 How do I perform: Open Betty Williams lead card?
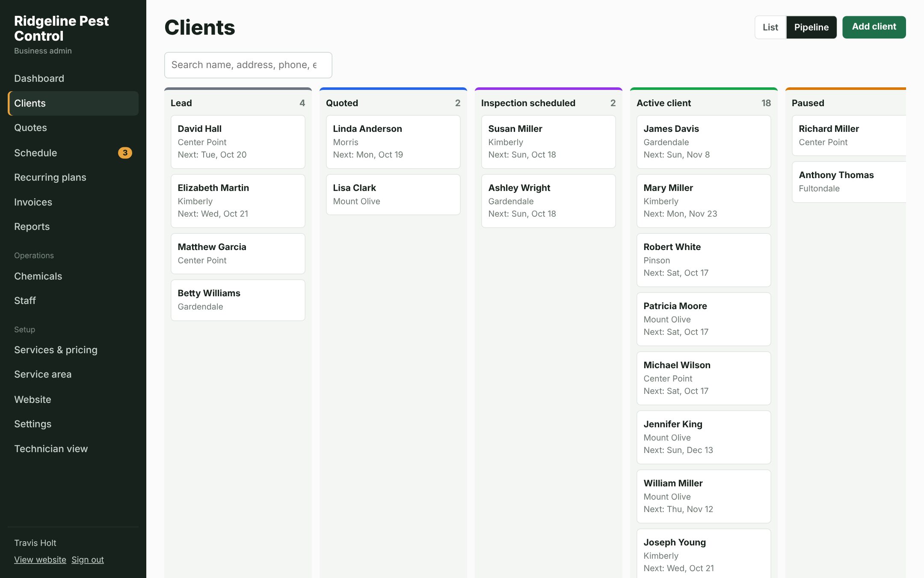point(238,300)
